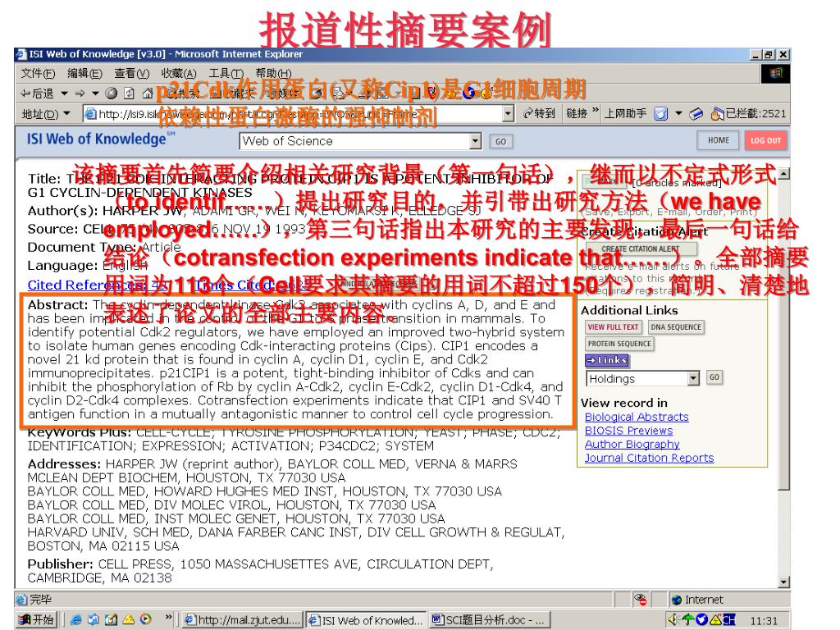The image size is (840, 630).
Task: Click the refresh page icon
Action: click(x=129, y=94)
